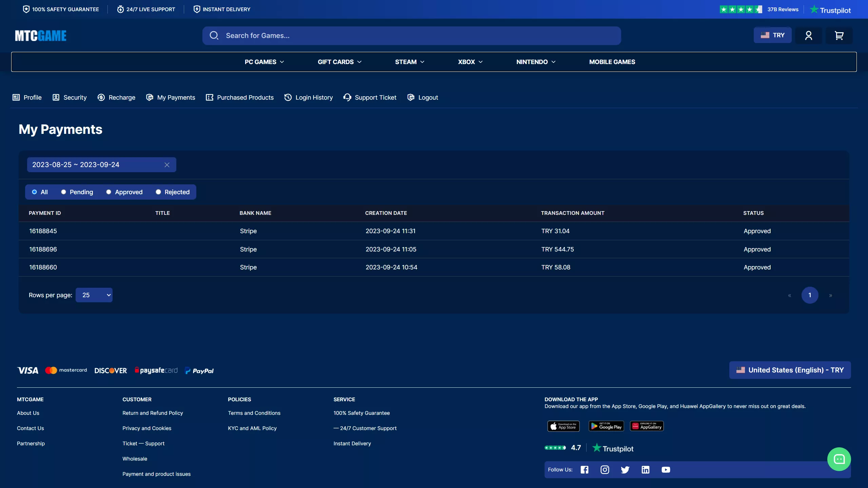868x488 pixels.
Task: Click the My Payments wallet icon
Action: click(150, 98)
